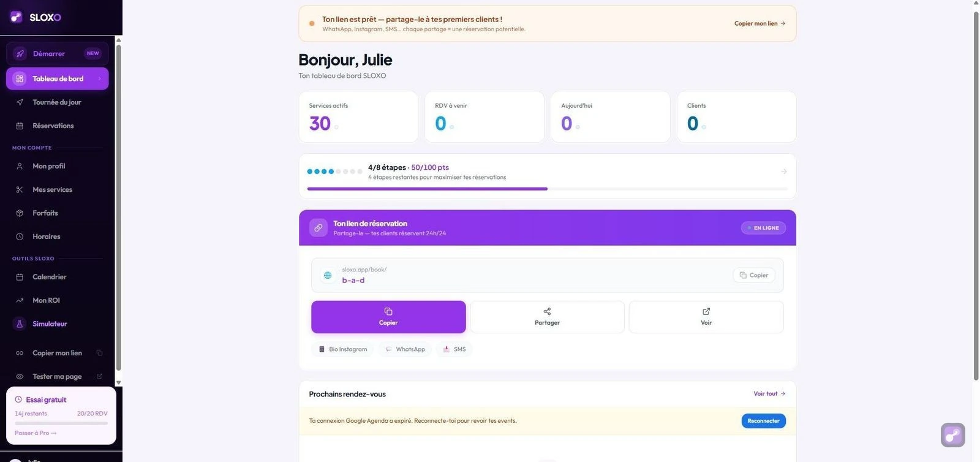Image resolution: width=980 pixels, height=462 pixels.
Task: Select the WhatsApp chip
Action: pyautogui.click(x=405, y=349)
